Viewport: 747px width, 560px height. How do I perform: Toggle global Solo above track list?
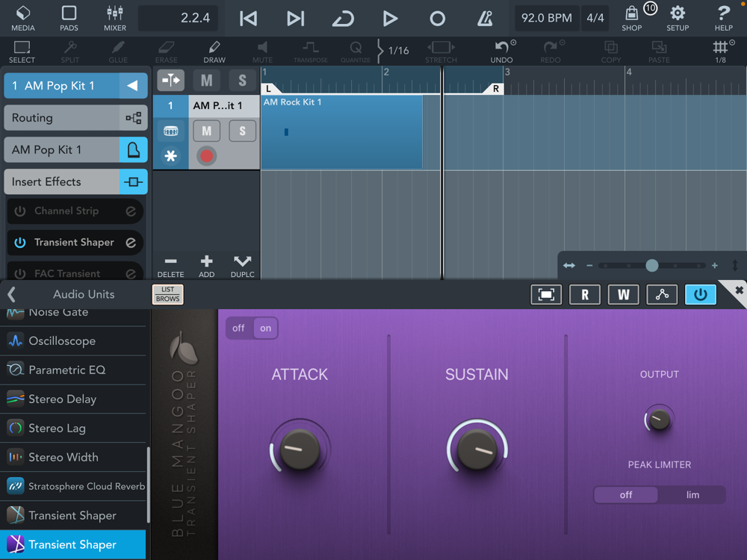pos(242,81)
